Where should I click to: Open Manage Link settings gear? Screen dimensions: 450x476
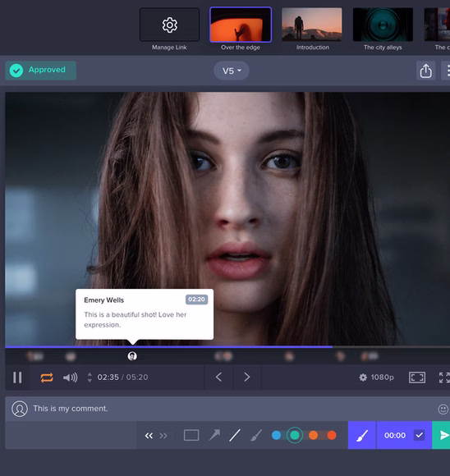click(x=169, y=25)
